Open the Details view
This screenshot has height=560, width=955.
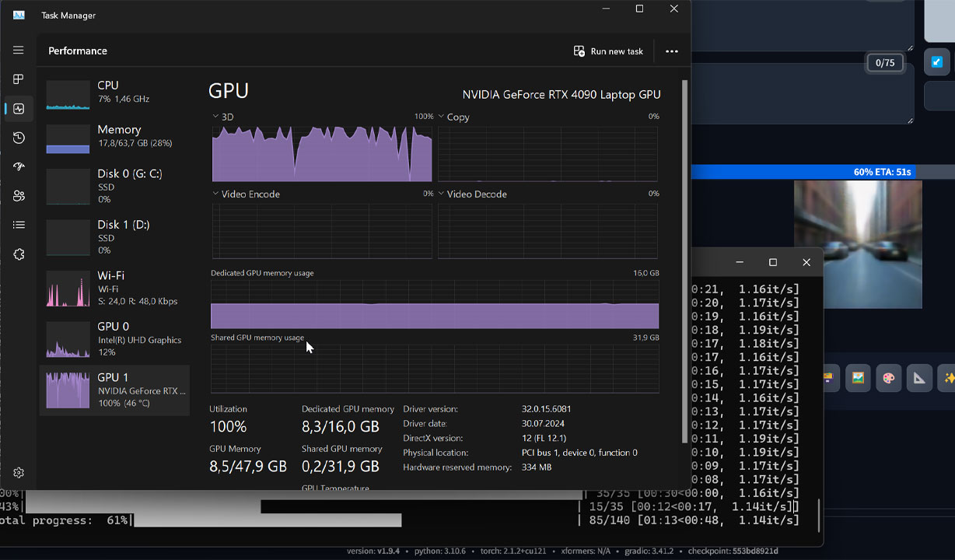(x=18, y=224)
